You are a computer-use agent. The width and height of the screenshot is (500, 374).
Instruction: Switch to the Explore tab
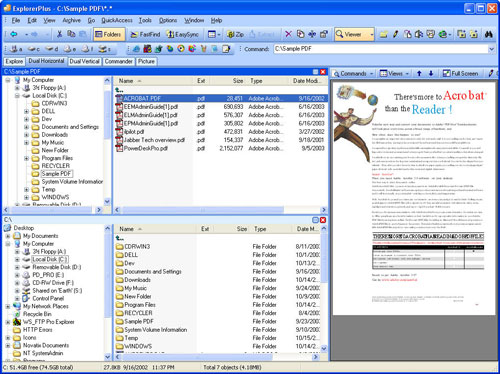tap(14, 61)
